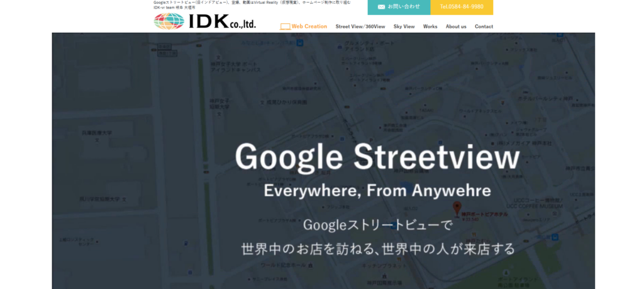Navigate to the Works page

click(430, 26)
